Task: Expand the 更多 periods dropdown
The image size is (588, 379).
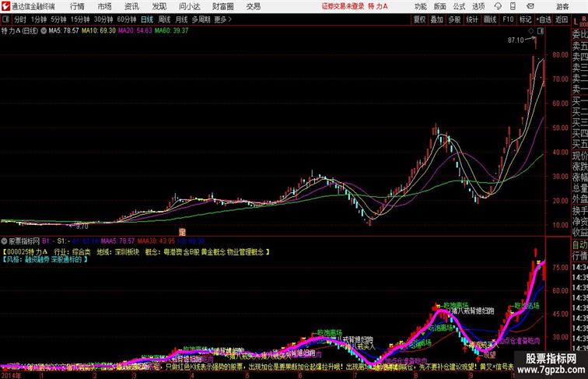Action: tap(222, 19)
